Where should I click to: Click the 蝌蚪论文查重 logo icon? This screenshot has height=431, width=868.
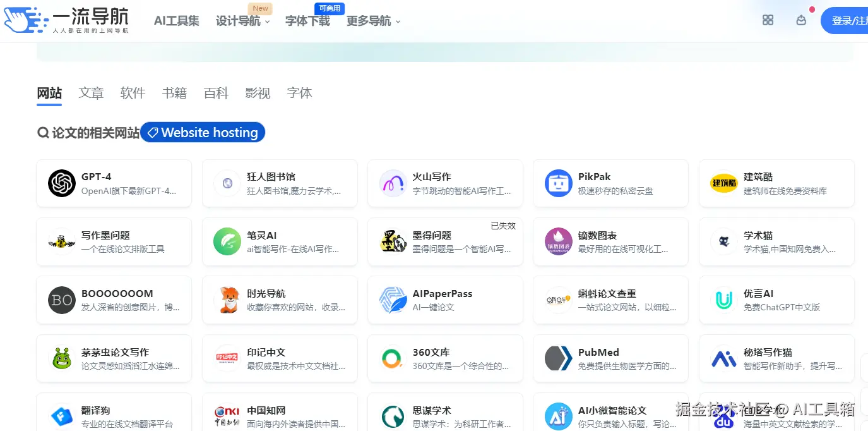click(x=559, y=300)
